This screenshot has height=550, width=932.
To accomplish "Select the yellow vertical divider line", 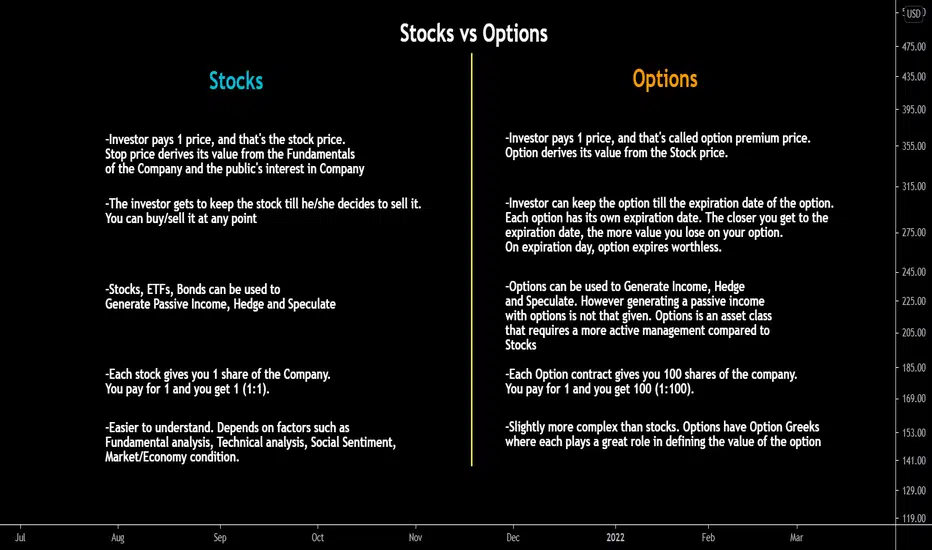I will (471, 260).
